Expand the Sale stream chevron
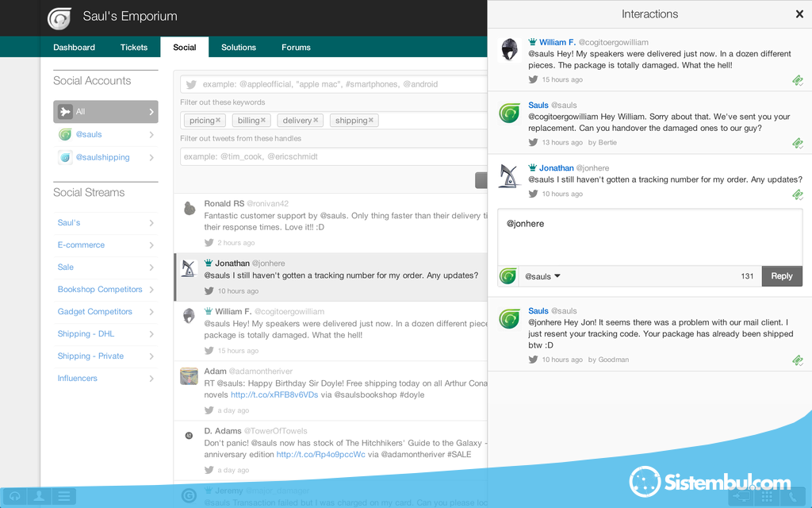 pyautogui.click(x=151, y=267)
